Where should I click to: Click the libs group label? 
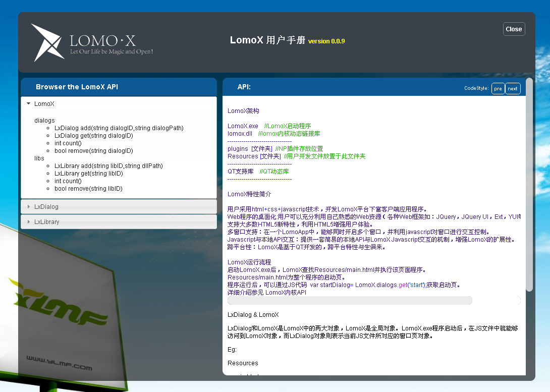39,158
